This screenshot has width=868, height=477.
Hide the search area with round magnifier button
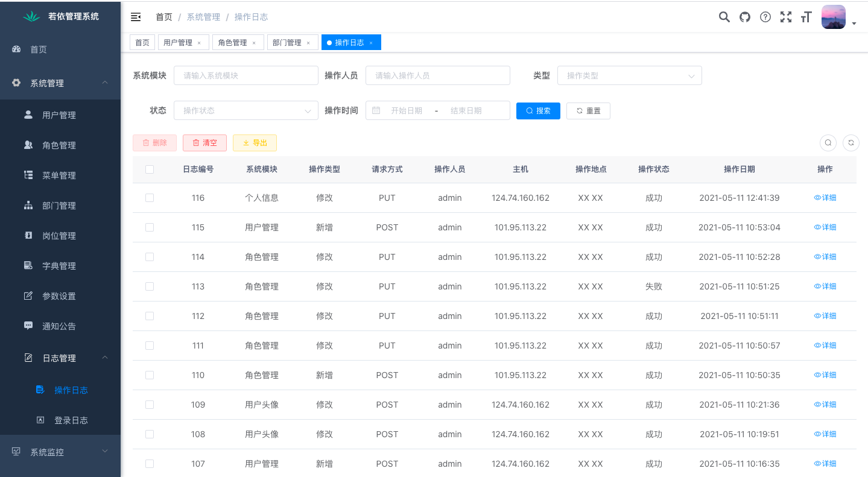[x=828, y=143]
